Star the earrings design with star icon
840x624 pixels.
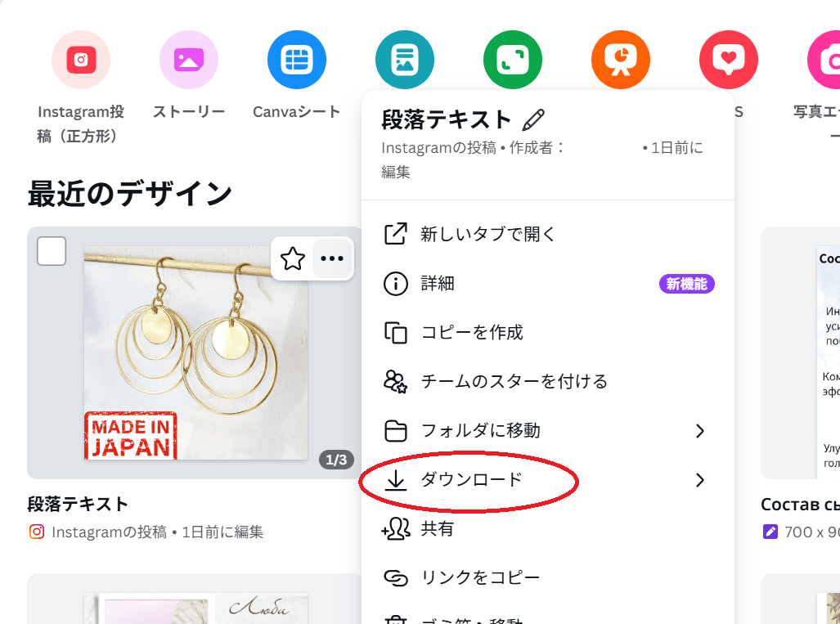(x=293, y=259)
